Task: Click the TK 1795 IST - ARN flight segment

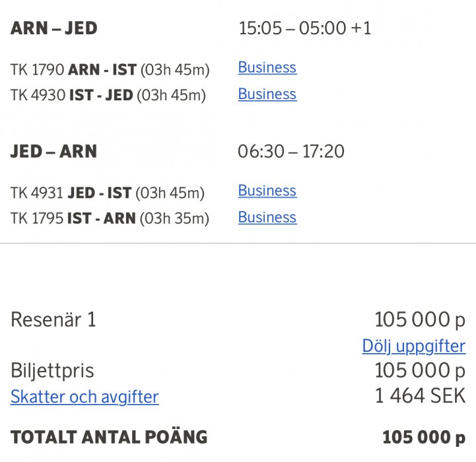Action: click(x=110, y=218)
